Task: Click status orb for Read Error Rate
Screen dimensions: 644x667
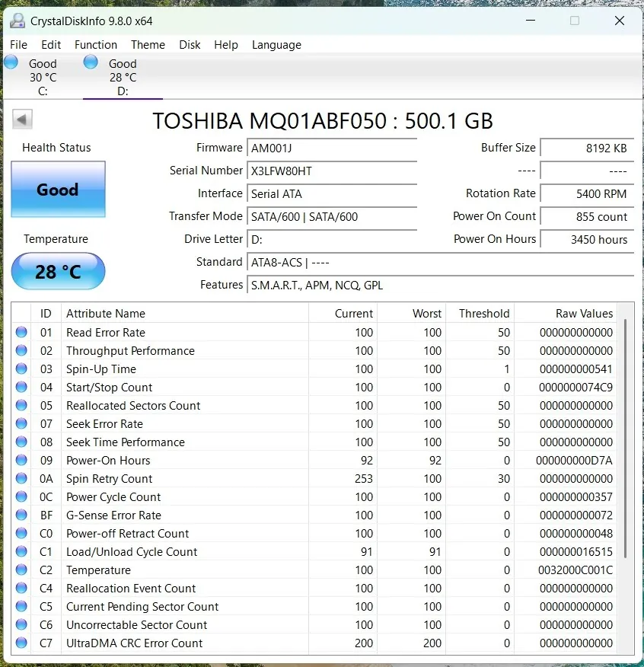Action: pos(21,332)
